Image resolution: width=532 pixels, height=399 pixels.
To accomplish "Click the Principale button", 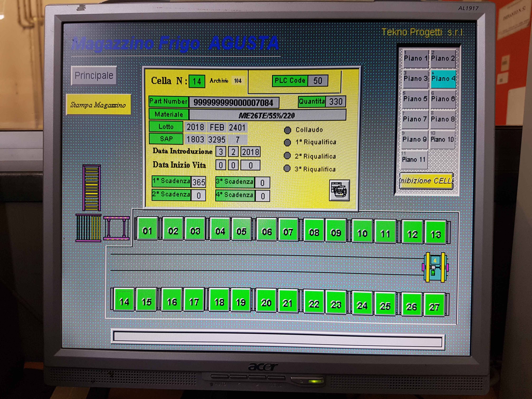I will coord(94,75).
